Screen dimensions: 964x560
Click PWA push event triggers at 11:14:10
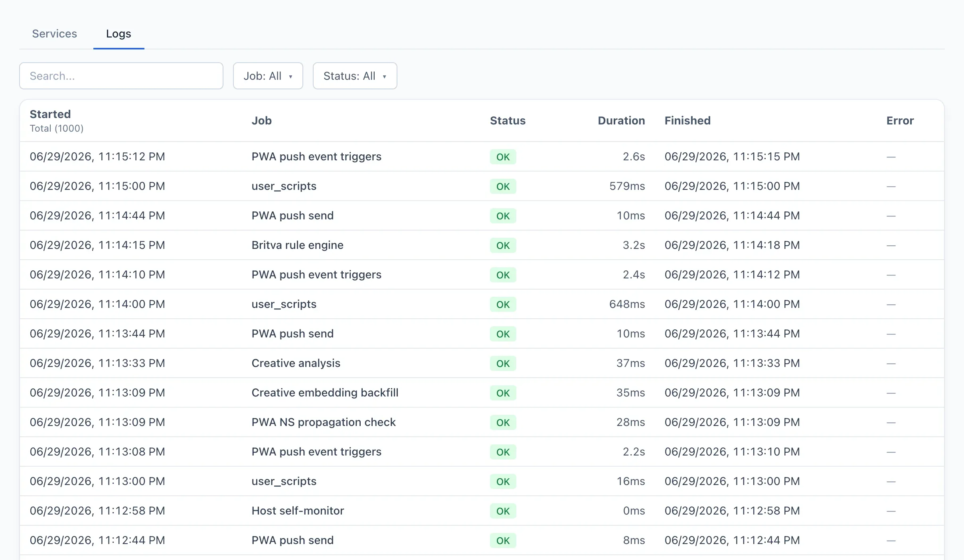tap(316, 274)
